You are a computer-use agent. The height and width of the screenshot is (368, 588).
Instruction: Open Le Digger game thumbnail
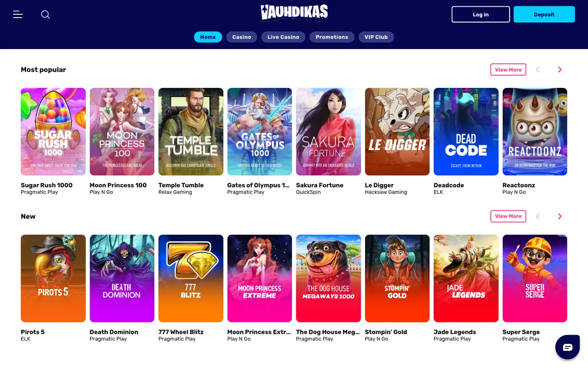point(397,131)
